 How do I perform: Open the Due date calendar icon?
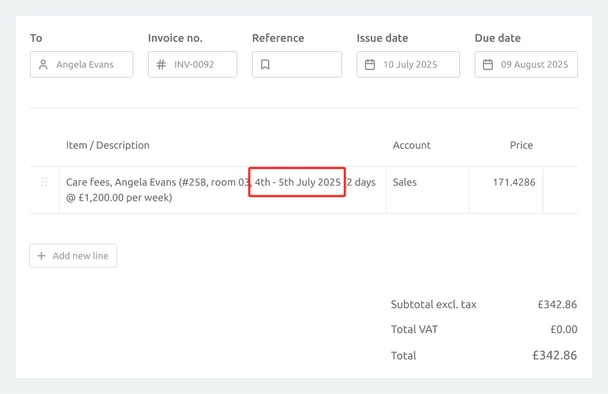[x=488, y=64]
